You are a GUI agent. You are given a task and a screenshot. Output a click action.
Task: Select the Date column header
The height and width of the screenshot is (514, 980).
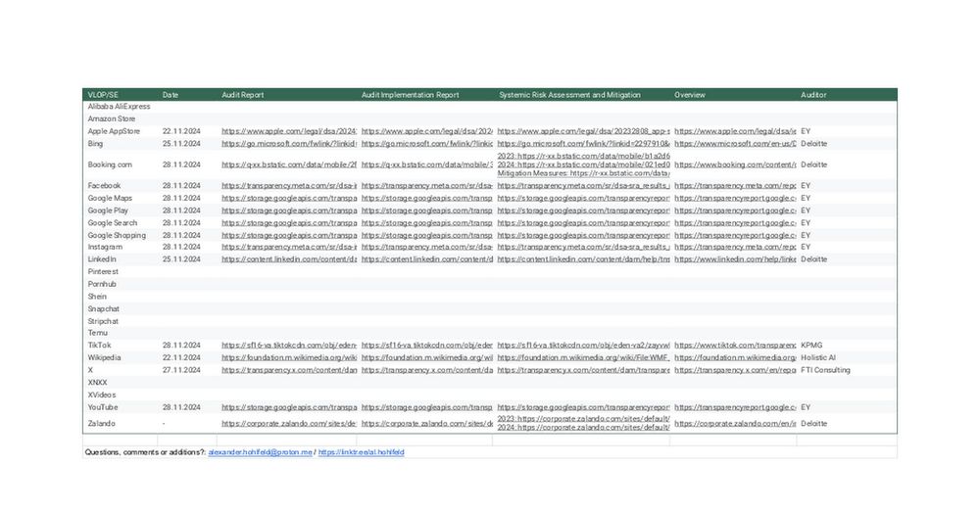(x=170, y=95)
